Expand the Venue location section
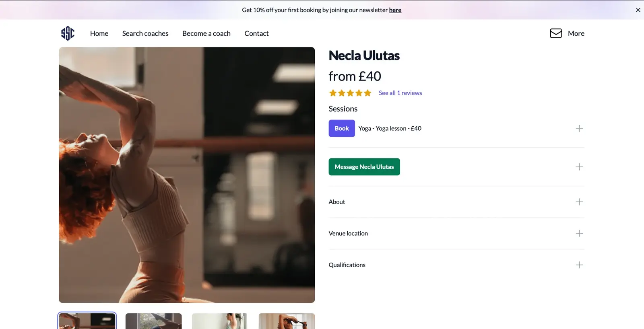Image resolution: width=644 pixels, height=329 pixels. [456, 233]
